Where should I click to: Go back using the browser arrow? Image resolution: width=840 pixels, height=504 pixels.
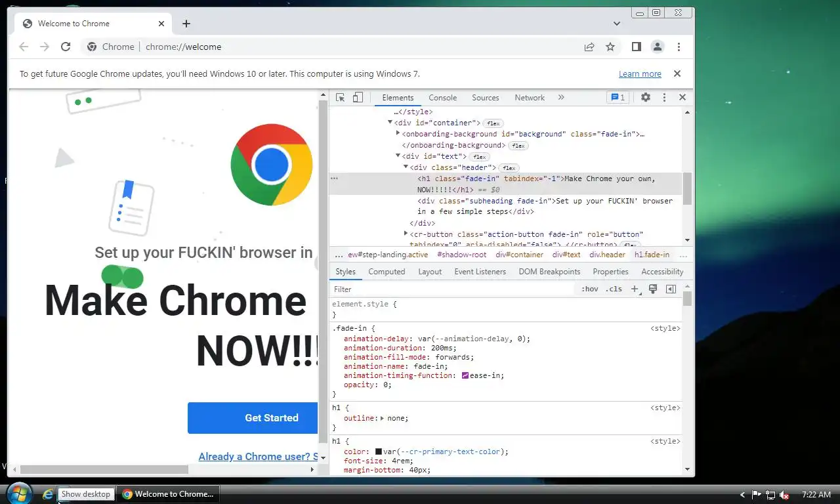click(24, 47)
